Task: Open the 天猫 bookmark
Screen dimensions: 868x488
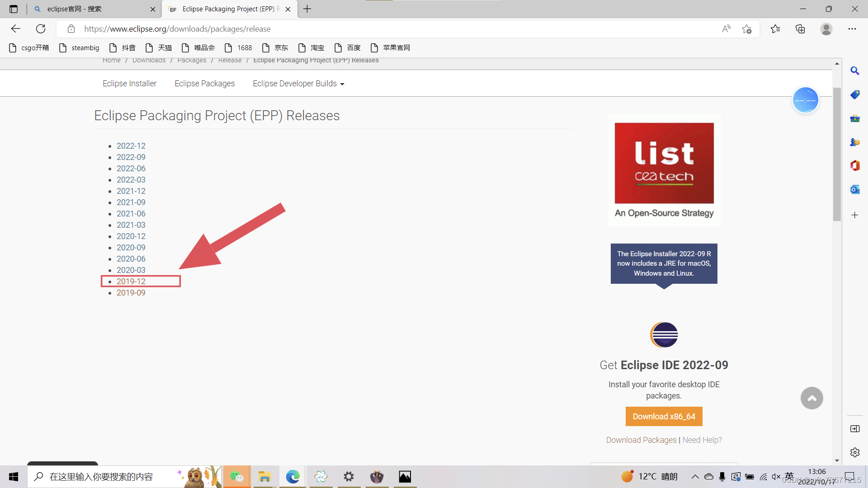Action: (158, 48)
